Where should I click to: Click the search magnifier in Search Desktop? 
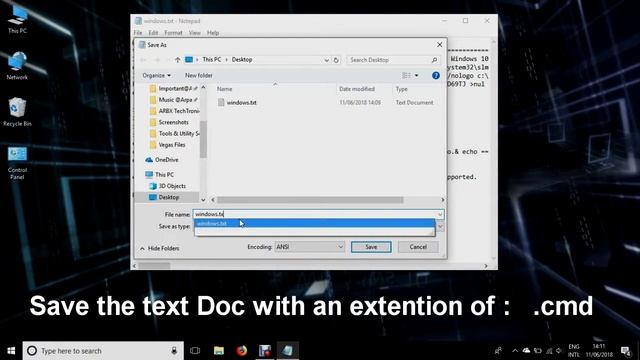tap(434, 60)
